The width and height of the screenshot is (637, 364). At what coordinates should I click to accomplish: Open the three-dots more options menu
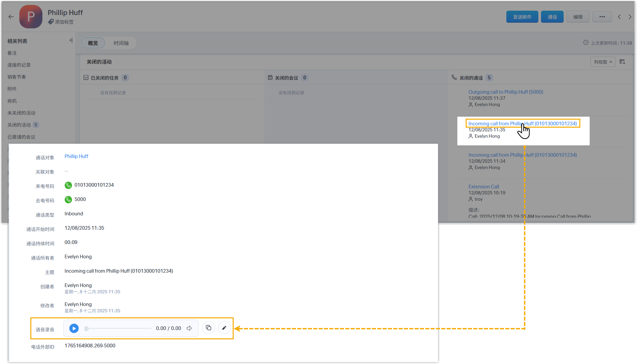pos(602,17)
